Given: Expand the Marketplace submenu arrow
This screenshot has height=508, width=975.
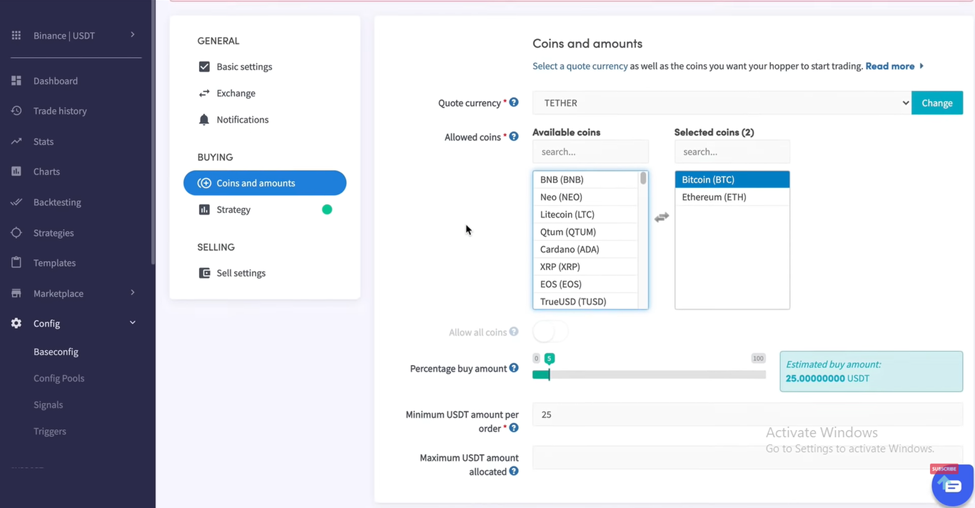Looking at the screenshot, I should pyautogui.click(x=132, y=293).
